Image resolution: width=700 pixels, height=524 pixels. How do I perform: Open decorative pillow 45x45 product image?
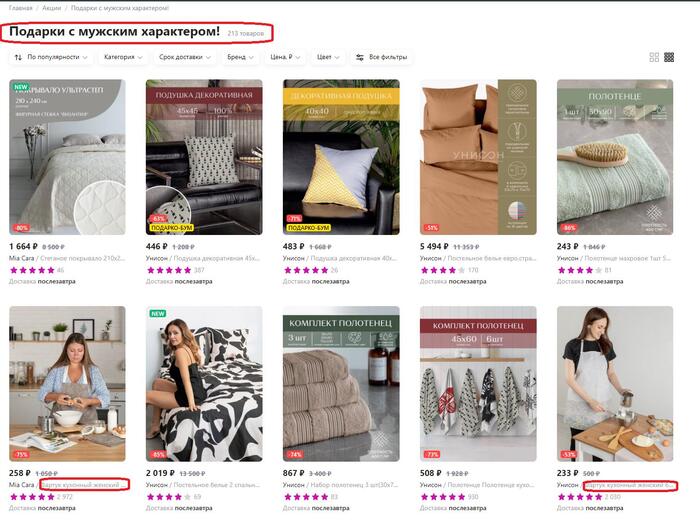pos(204,157)
